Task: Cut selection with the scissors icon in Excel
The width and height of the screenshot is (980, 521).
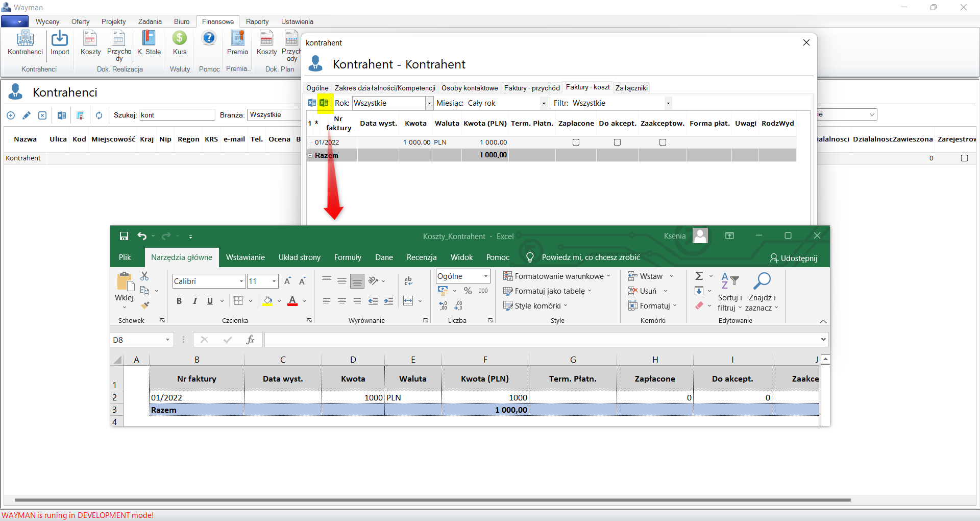Action: click(x=144, y=276)
